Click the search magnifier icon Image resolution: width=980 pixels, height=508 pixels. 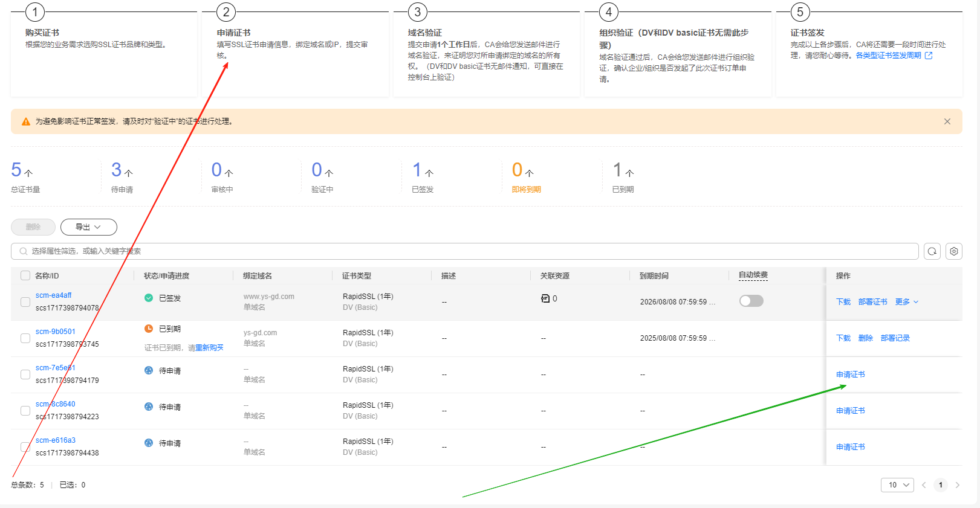[x=24, y=251]
